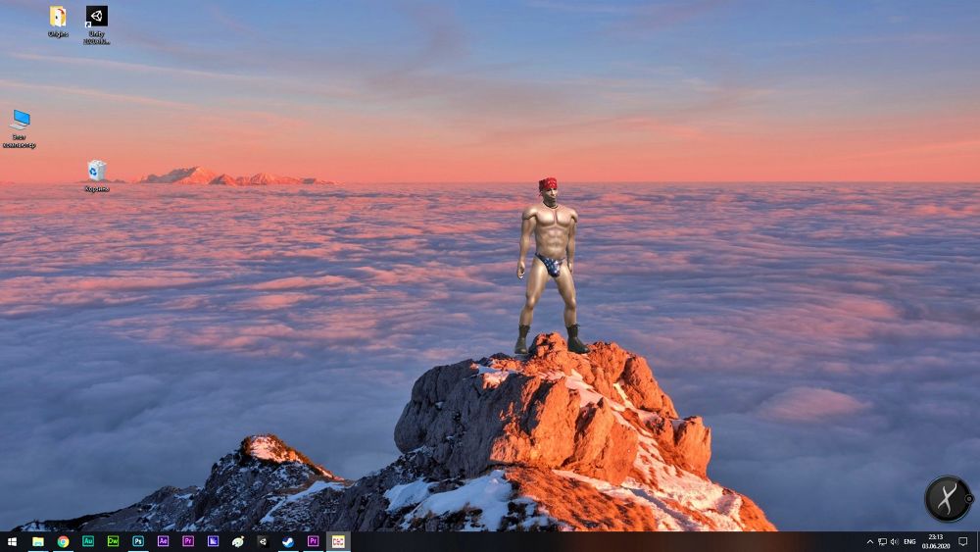
Task: Click the Premiere Pro icon beside After Effects
Action: coord(188,541)
